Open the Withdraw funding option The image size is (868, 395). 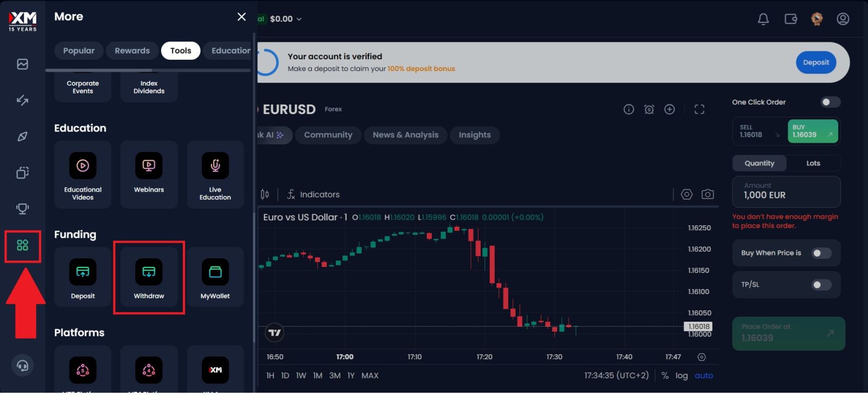click(x=149, y=278)
